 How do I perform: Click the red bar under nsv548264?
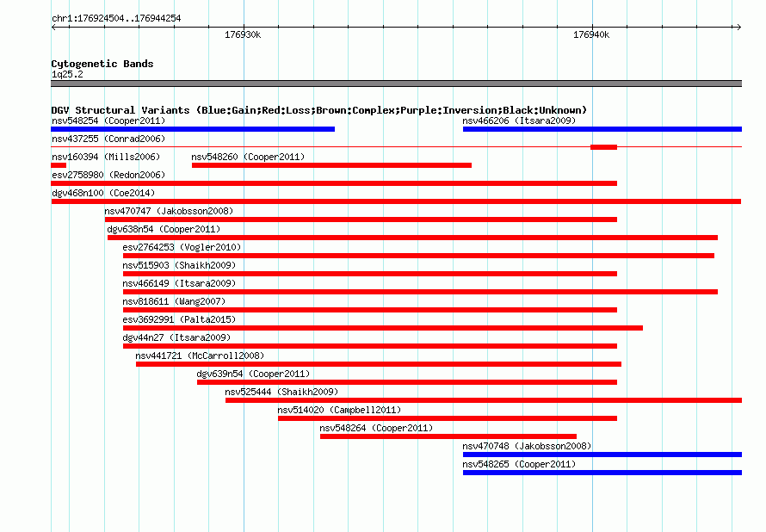(x=448, y=436)
